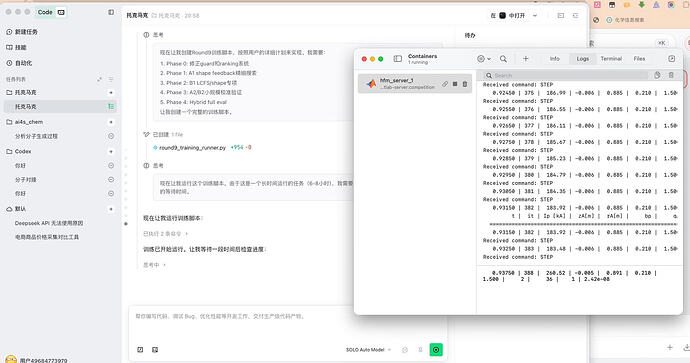Screen dimensions: 690x363
Task: Expand the 已执行 2 条命令 section
Action: [165, 234]
